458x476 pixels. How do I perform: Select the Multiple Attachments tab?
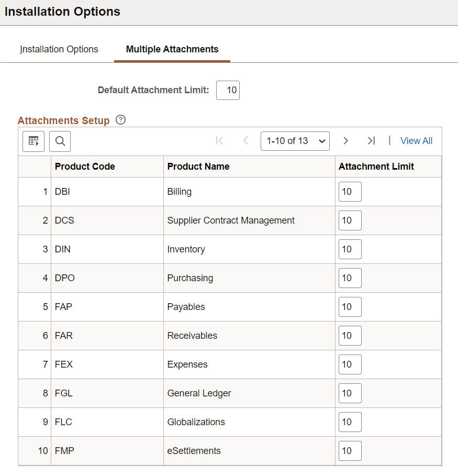172,49
